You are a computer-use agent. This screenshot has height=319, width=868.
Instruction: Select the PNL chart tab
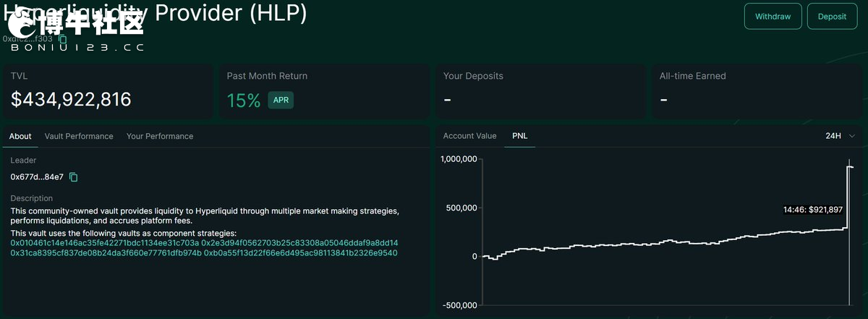(x=520, y=136)
